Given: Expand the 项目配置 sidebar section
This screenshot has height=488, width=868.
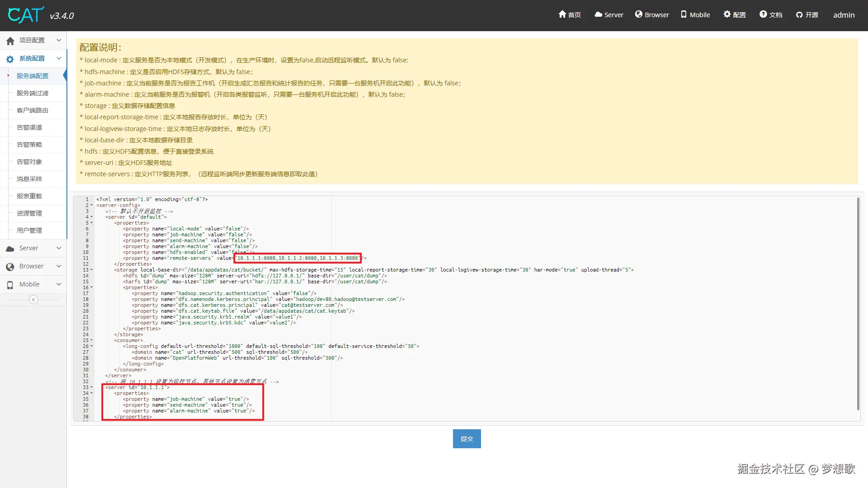Looking at the screenshot, I should (x=33, y=40).
